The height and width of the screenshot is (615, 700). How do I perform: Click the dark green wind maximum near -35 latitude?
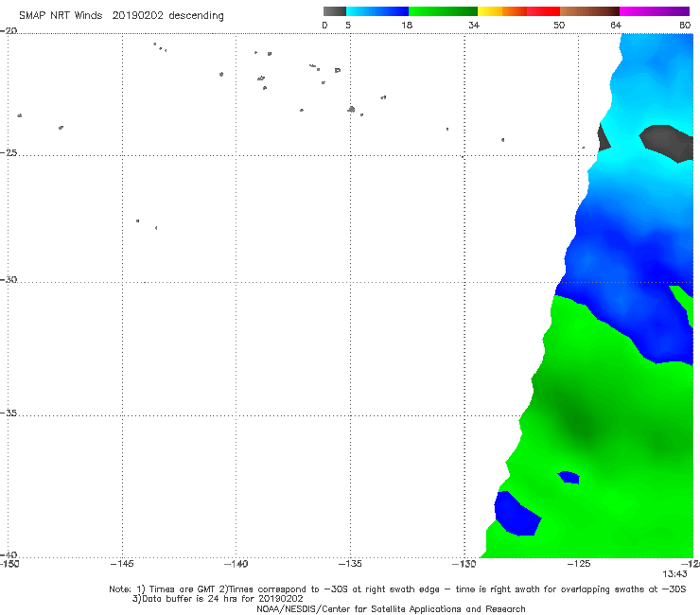581,422
